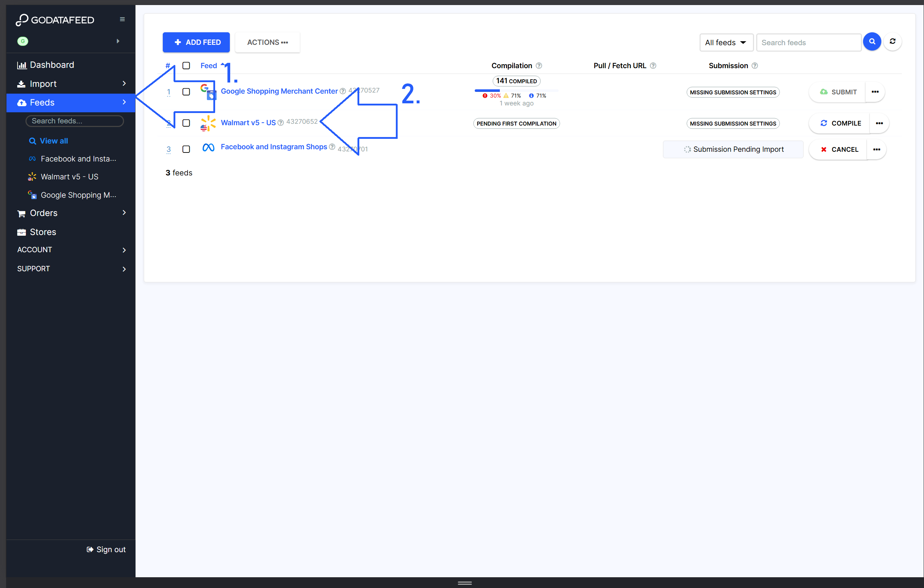Open Stores from the sidebar
Image resolution: width=924 pixels, height=588 pixels.
43,232
